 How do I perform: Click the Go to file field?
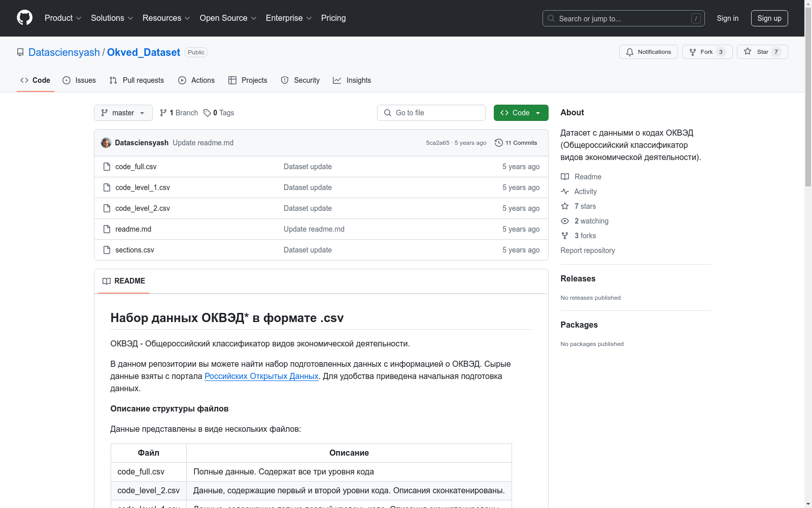431,113
